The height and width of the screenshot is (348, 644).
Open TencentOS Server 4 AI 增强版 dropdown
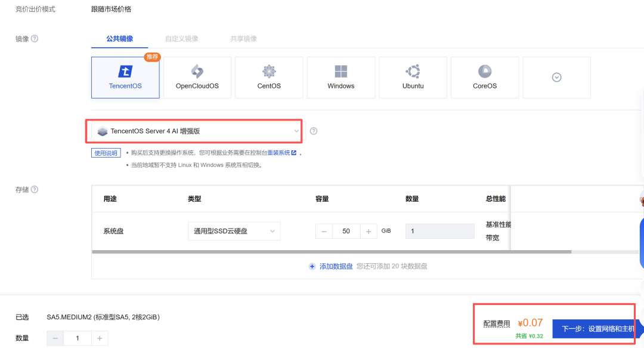tap(199, 131)
